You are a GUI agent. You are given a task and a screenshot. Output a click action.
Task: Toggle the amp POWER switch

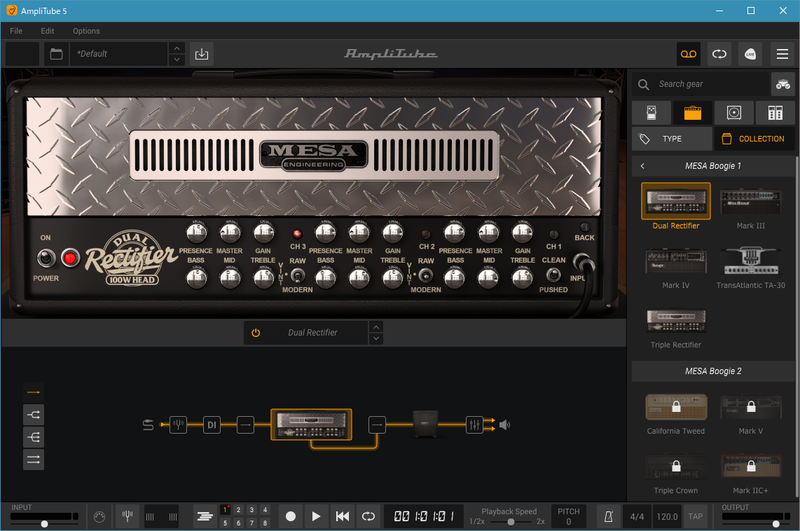click(x=46, y=258)
